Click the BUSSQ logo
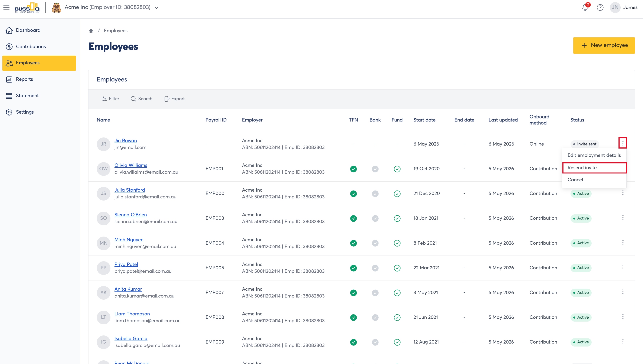Viewport: 643px width, 364px height. 27,7
